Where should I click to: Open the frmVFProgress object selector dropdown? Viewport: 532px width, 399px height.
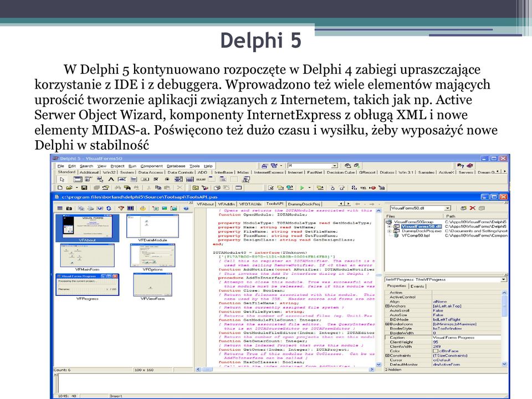[x=504, y=279]
